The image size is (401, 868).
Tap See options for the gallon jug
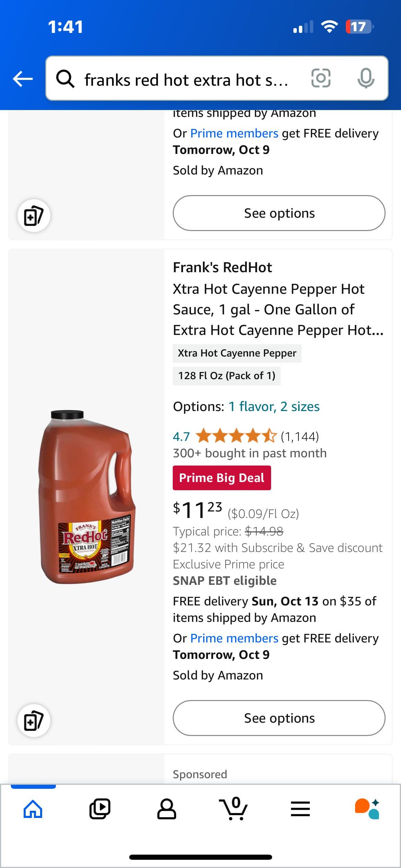(279, 718)
